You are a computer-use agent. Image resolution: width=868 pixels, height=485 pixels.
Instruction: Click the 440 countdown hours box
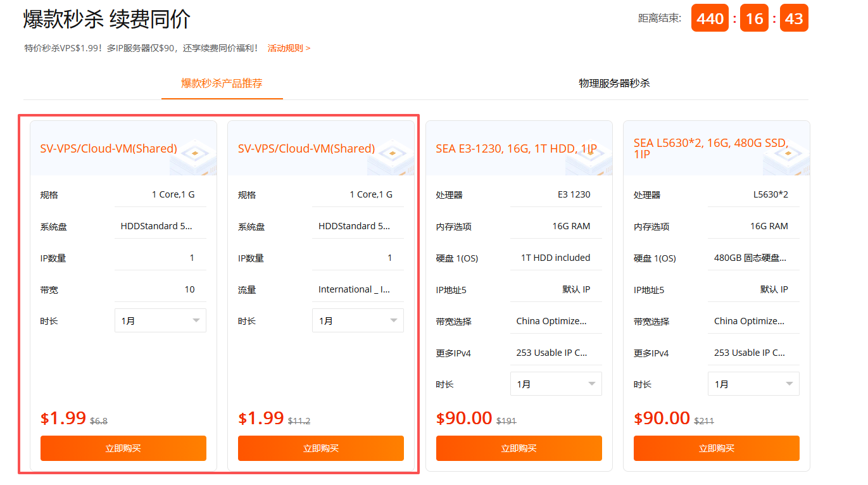709,18
